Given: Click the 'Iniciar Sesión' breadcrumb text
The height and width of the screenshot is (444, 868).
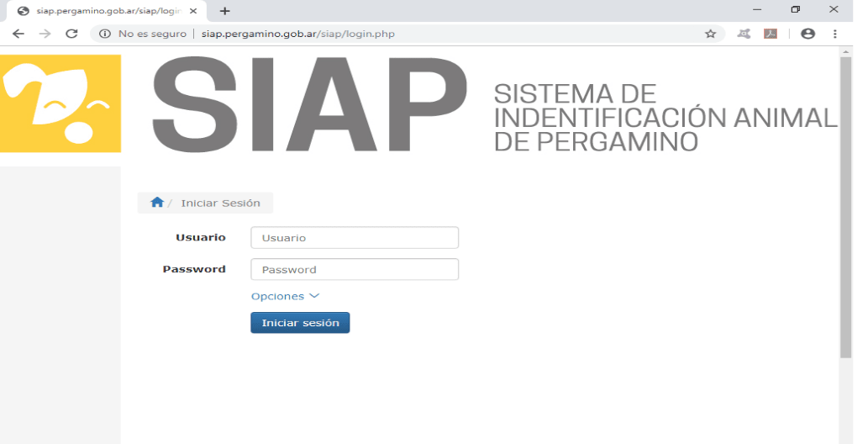Looking at the screenshot, I should 220,203.
